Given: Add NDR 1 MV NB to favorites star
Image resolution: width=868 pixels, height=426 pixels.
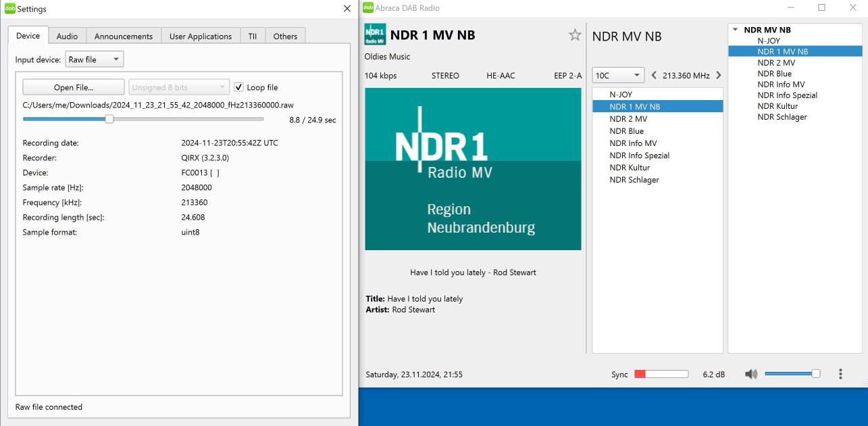Looking at the screenshot, I should point(575,35).
